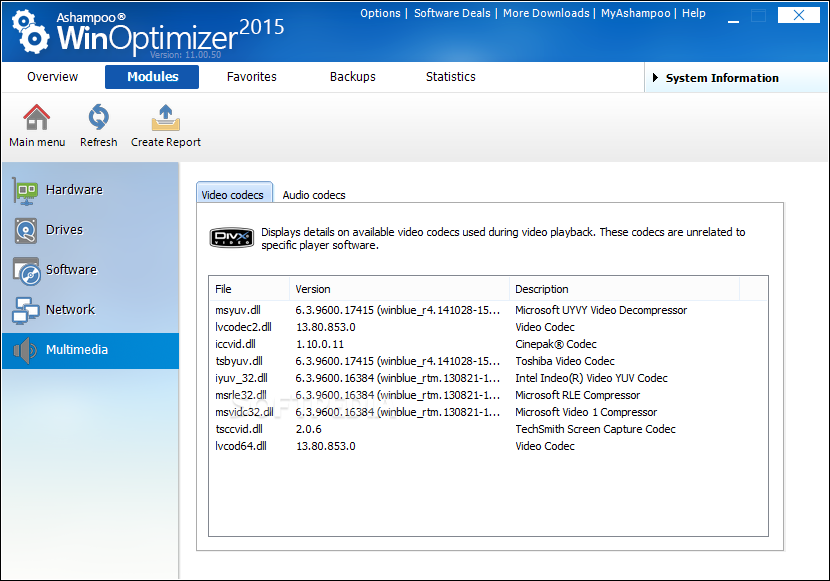
Task: Select the Network computers icon in sidebar
Action: click(25, 311)
